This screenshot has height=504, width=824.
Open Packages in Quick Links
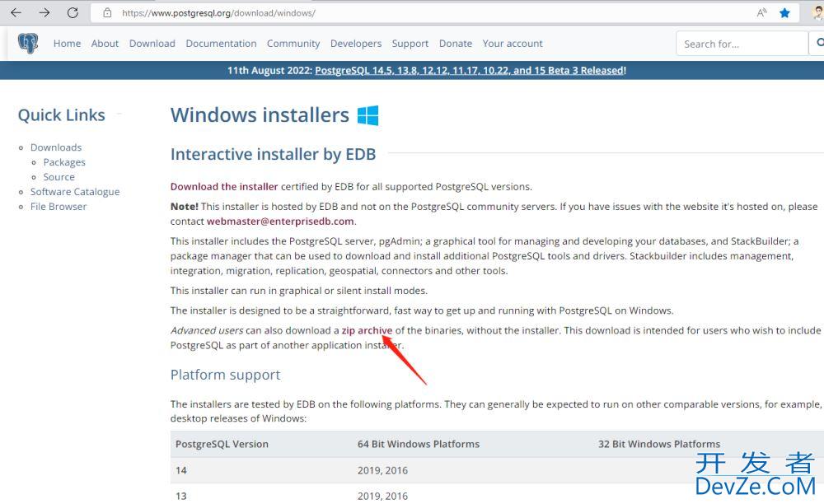64,162
